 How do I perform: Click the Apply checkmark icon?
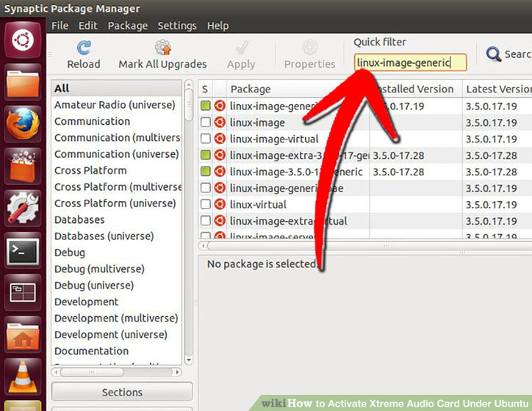pyautogui.click(x=242, y=48)
